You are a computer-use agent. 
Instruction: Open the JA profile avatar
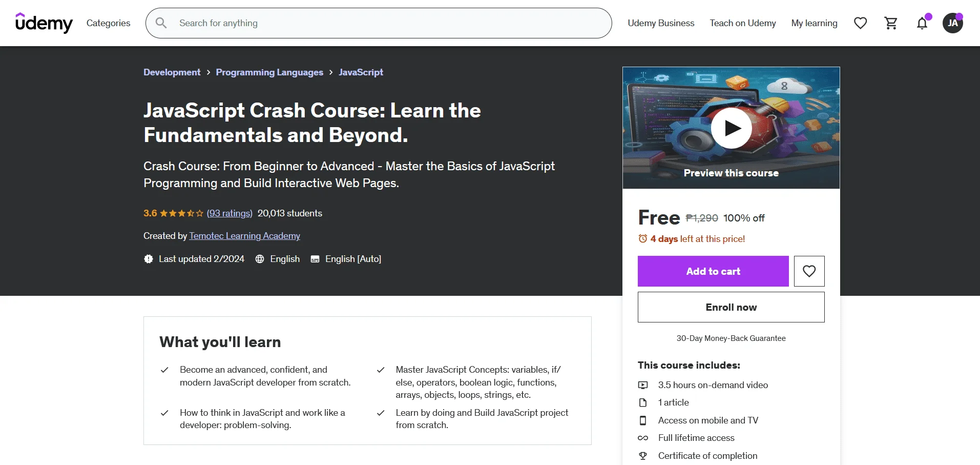[x=953, y=23]
